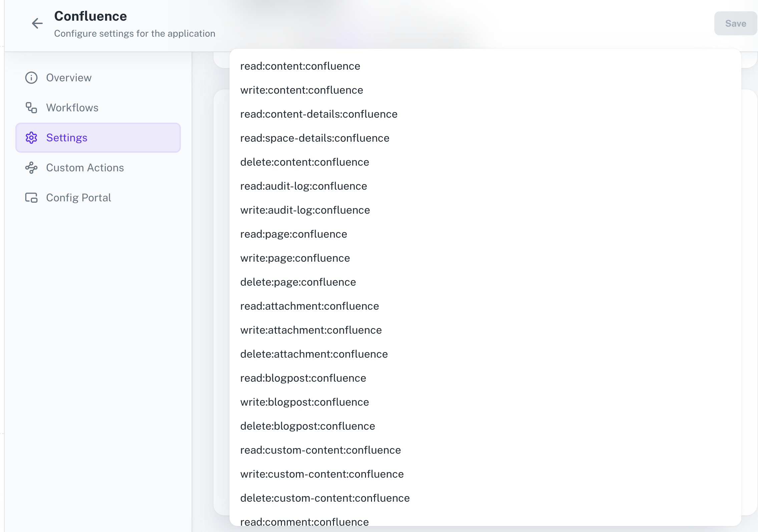Image resolution: width=758 pixels, height=532 pixels.
Task: Select read:content:confluence scope
Action: (x=300, y=66)
